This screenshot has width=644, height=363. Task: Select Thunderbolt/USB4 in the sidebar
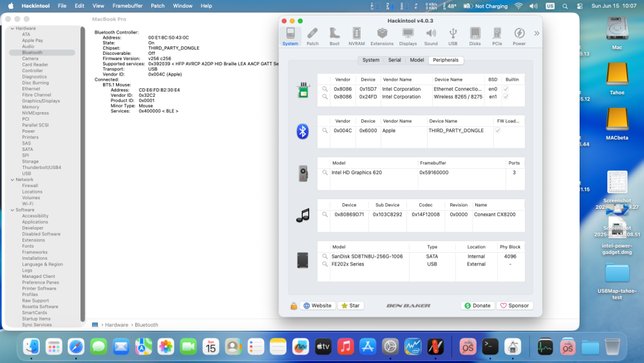41,168
